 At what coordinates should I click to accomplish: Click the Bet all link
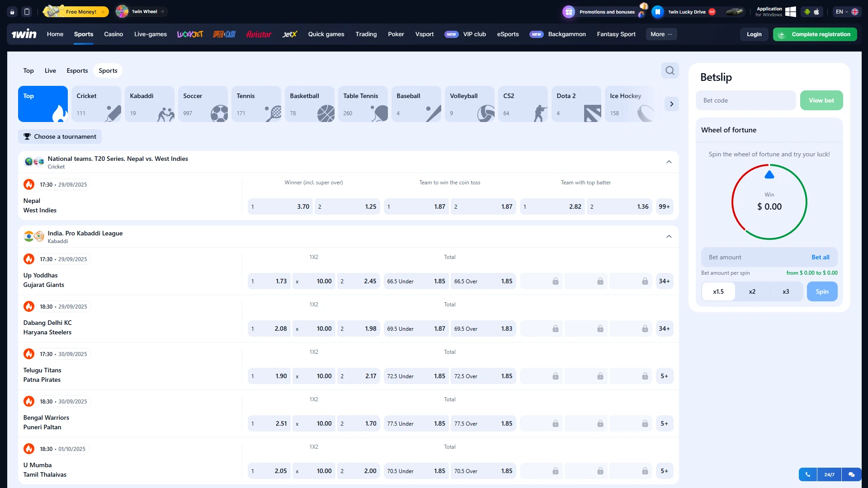pos(821,257)
